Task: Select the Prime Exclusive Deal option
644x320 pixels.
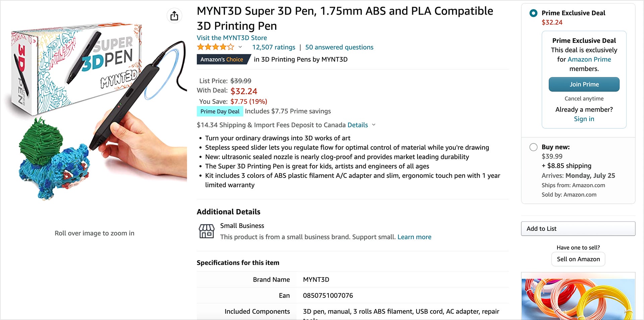Action: (534, 13)
